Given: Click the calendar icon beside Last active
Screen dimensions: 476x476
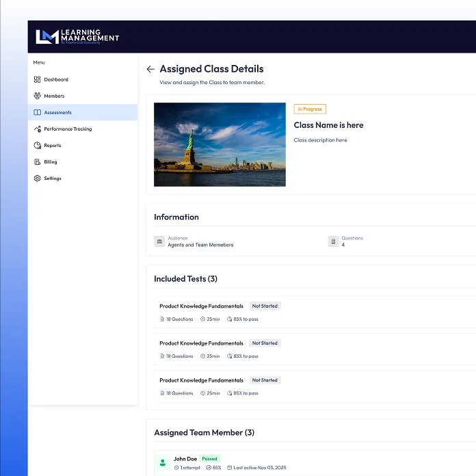Looking at the screenshot, I should click(x=230, y=468).
